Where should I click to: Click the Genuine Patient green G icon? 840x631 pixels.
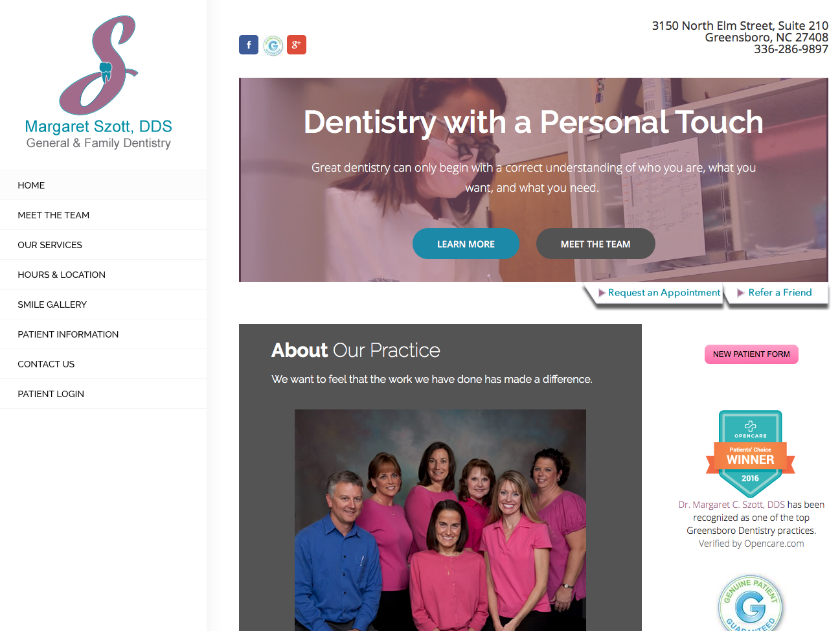tap(273, 45)
